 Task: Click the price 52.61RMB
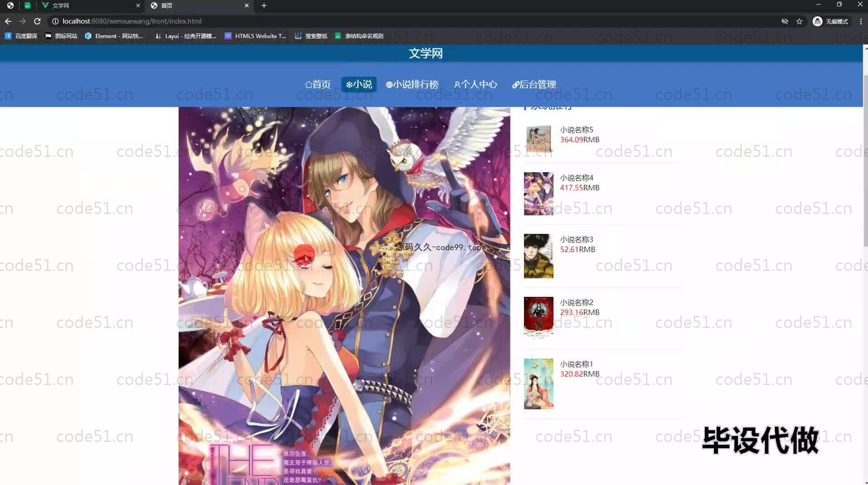[577, 250]
